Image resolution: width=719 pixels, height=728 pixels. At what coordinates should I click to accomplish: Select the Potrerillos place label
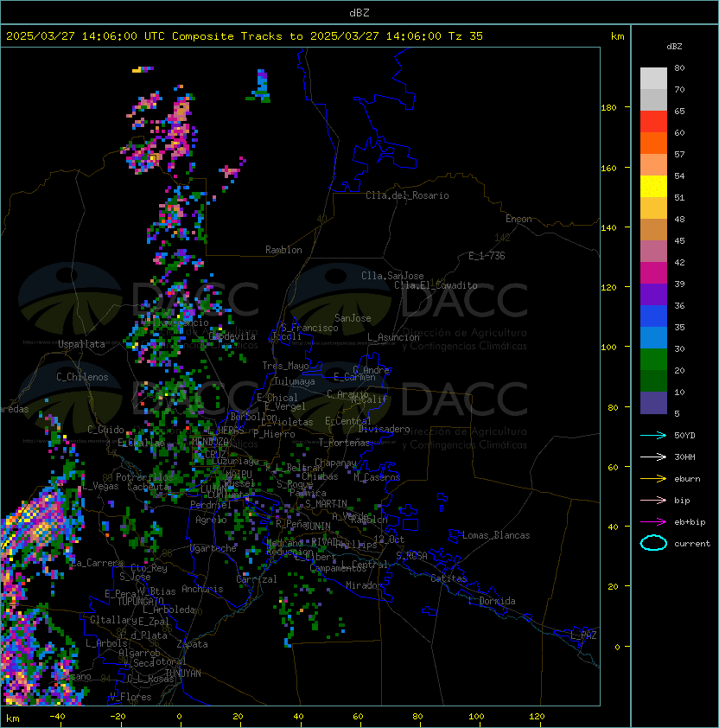click(x=144, y=477)
